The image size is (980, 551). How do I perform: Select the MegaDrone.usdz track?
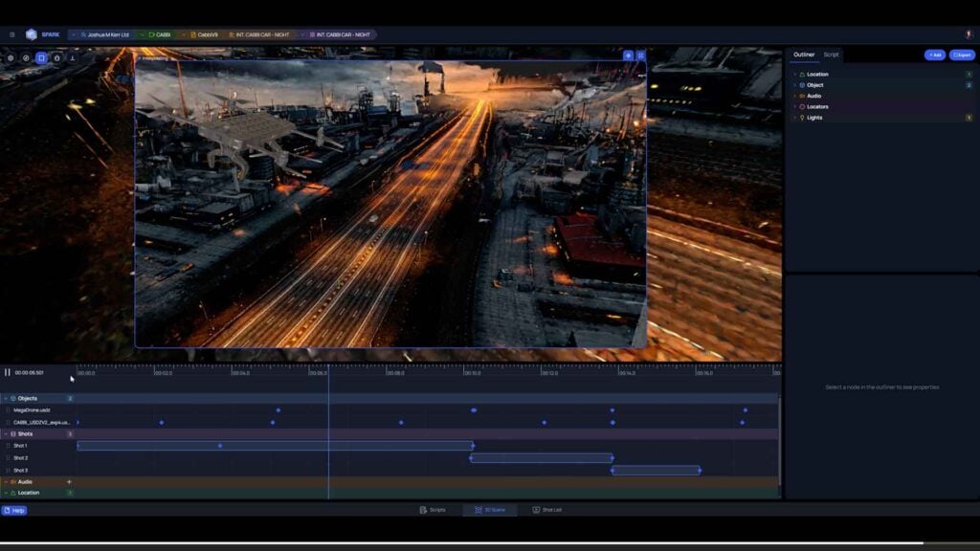[32, 410]
